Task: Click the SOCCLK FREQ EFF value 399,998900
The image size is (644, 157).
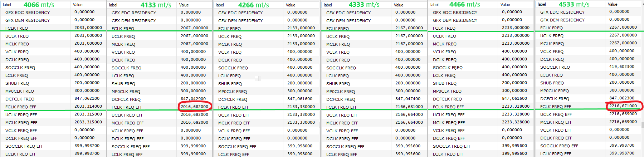Action: click(x=193, y=146)
